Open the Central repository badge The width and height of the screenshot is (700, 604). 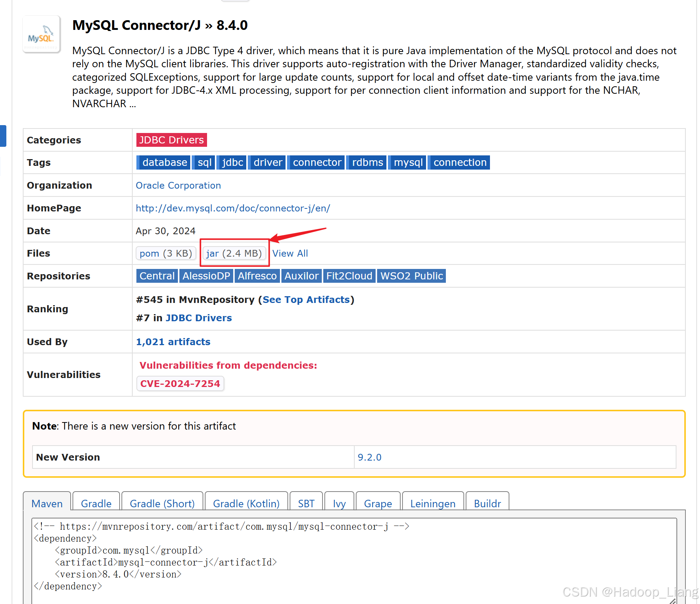tap(157, 276)
